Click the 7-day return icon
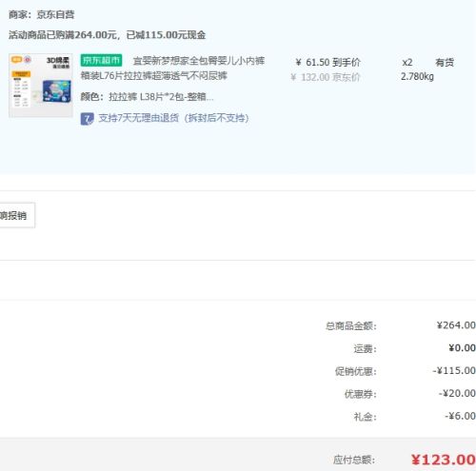Viewport: 476px width, 471px height. coord(87,119)
